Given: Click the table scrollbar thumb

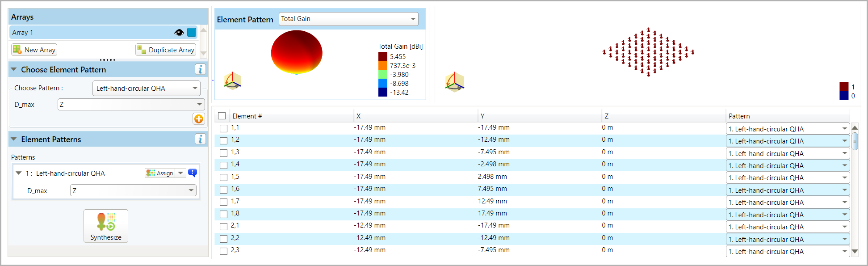Looking at the screenshot, I should click(x=855, y=141).
